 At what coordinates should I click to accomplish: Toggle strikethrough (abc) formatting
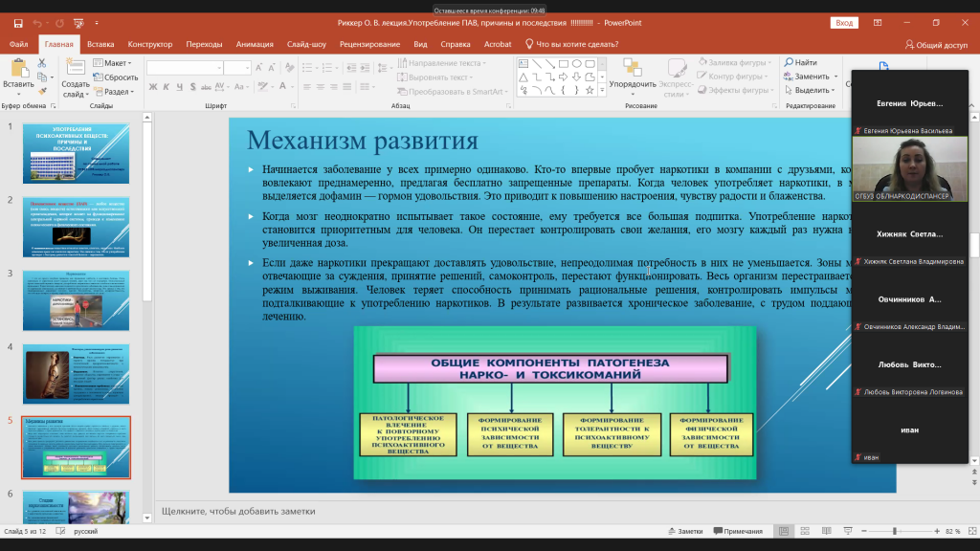[206, 87]
